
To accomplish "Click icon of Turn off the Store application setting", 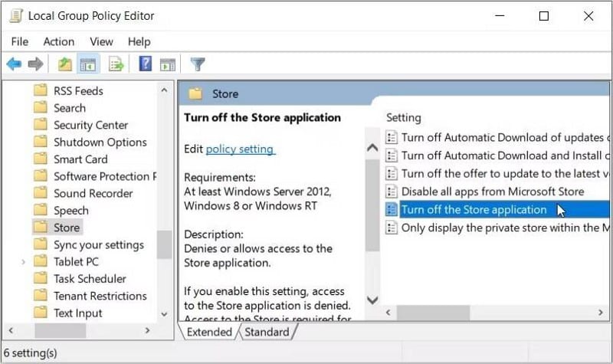I will pyautogui.click(x=392, y=209).
